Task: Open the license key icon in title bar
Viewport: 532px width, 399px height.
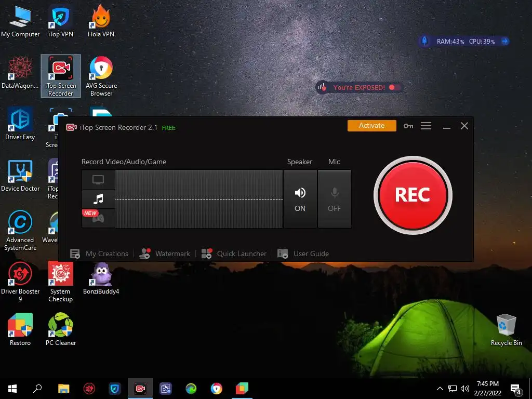Action: 408,126
